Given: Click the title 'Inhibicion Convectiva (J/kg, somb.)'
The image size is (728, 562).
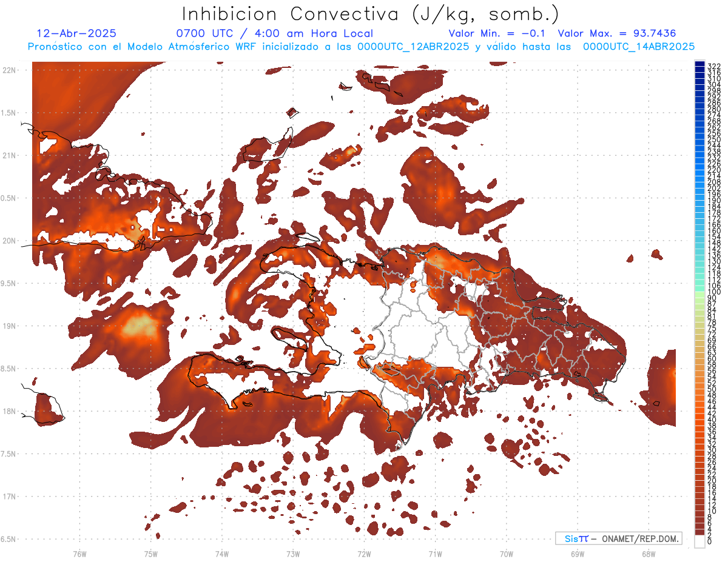Looking at the screenshot, I should 371,14.
